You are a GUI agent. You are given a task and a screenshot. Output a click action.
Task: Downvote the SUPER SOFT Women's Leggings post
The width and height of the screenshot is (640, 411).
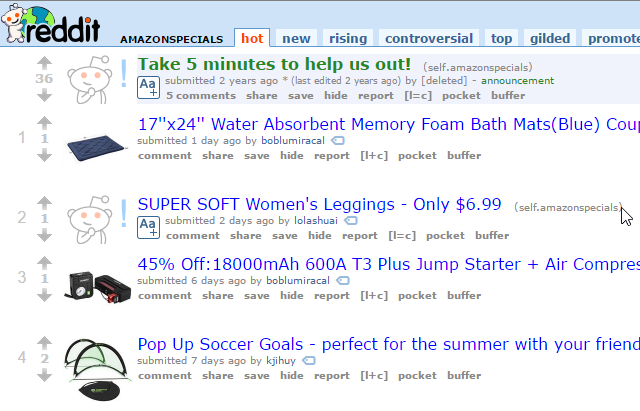pyautogui.click(x=44, y=235)
